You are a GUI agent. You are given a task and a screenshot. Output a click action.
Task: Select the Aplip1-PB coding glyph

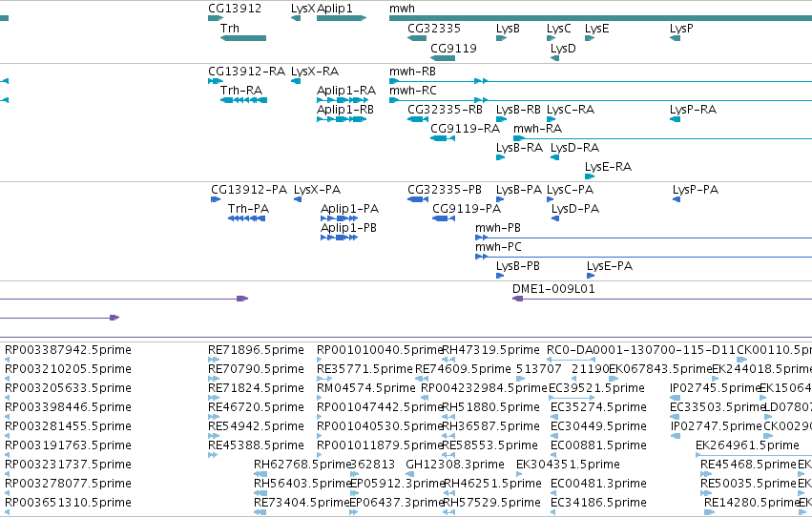(x=339, y=238)
